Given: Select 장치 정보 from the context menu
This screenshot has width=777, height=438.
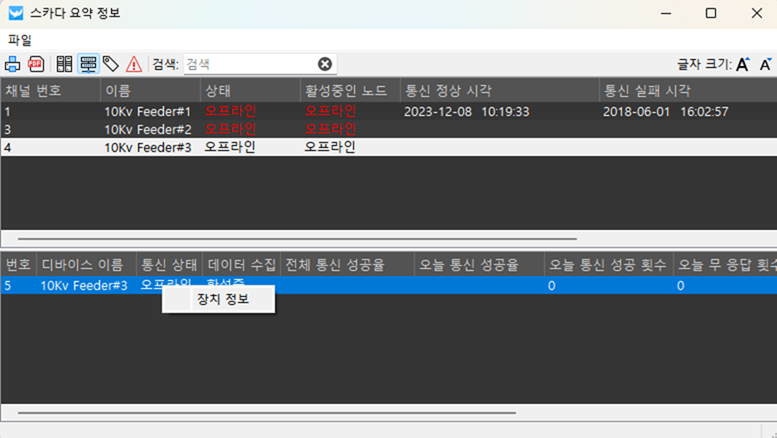Looking at the screenshot, I should point(222,299).
